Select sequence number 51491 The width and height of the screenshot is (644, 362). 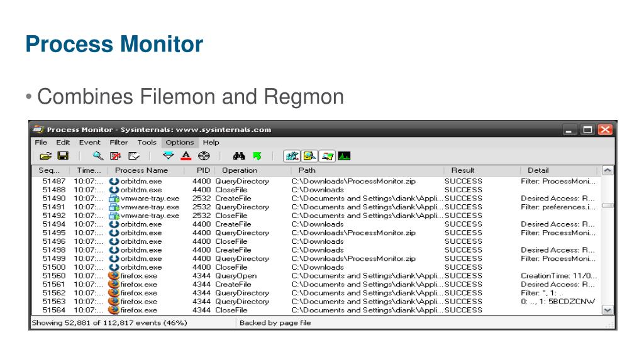pos(54,207)
